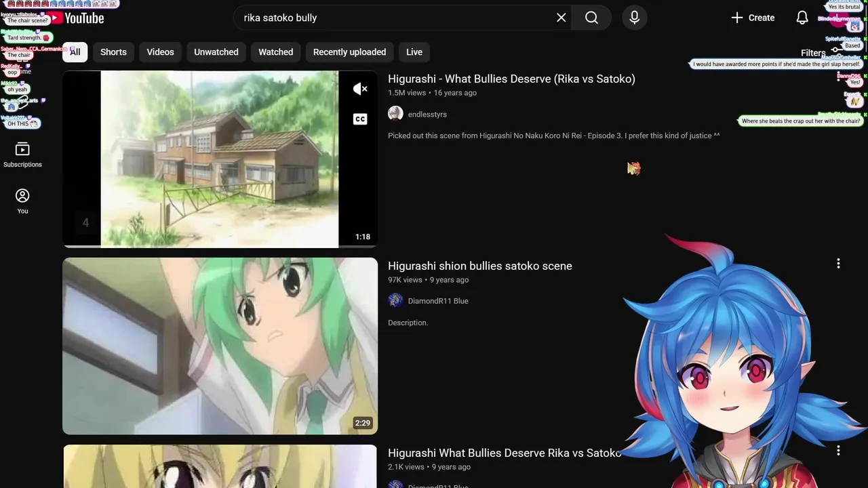
Task: Open 'Higurashi What Bullies Deserve Rika vs Satoko' title
Action: pos(505,453)
